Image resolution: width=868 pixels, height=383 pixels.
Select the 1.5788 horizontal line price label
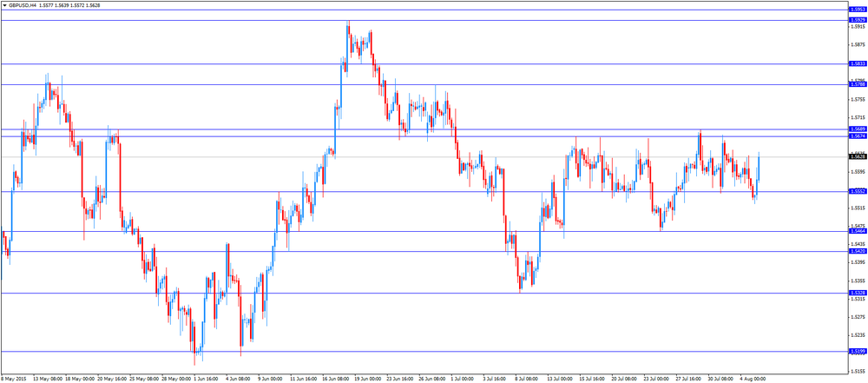(x=858, y=84)
